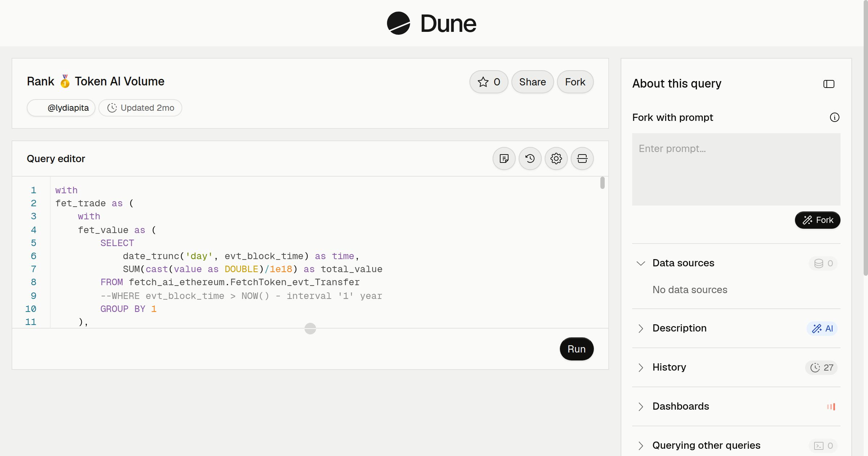Open query version history icon
Screen dimensions: 868x456
(x=530, y=159)
